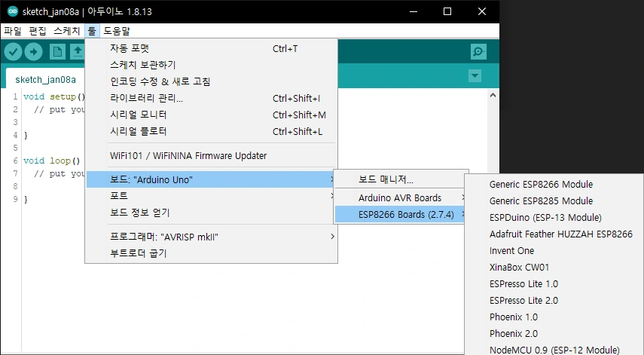
Task: Minimize the Arduino window
Action: point(414,11)
